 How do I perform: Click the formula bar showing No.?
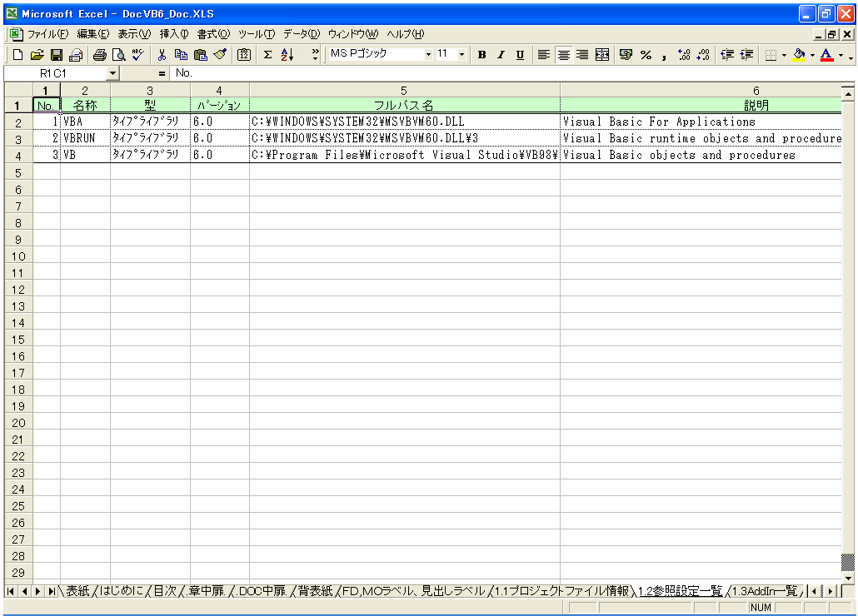point(511,72)
